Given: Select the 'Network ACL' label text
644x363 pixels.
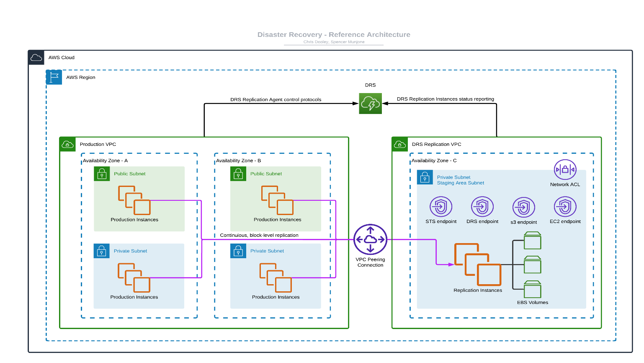Looking at the screenshot, I should 565,185.
